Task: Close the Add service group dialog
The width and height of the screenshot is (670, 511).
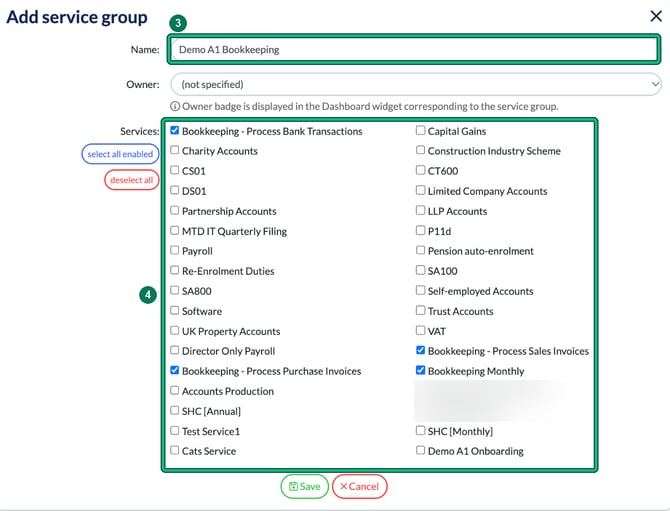Action: tap(656, 16)
